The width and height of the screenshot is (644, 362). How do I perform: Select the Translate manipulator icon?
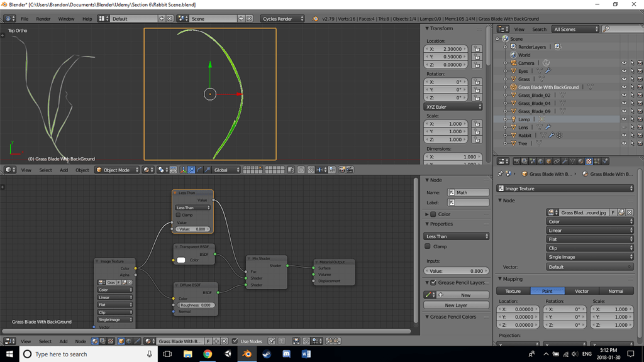[191, 170]
